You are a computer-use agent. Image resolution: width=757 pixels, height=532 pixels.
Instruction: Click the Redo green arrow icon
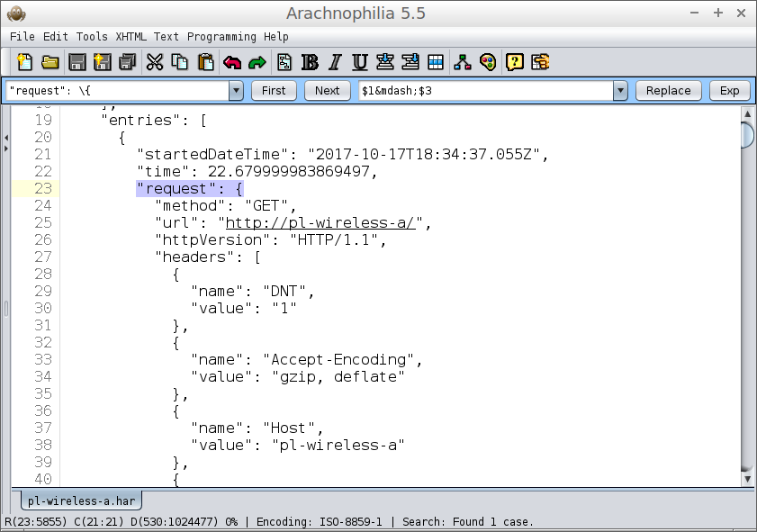[257, 62]
